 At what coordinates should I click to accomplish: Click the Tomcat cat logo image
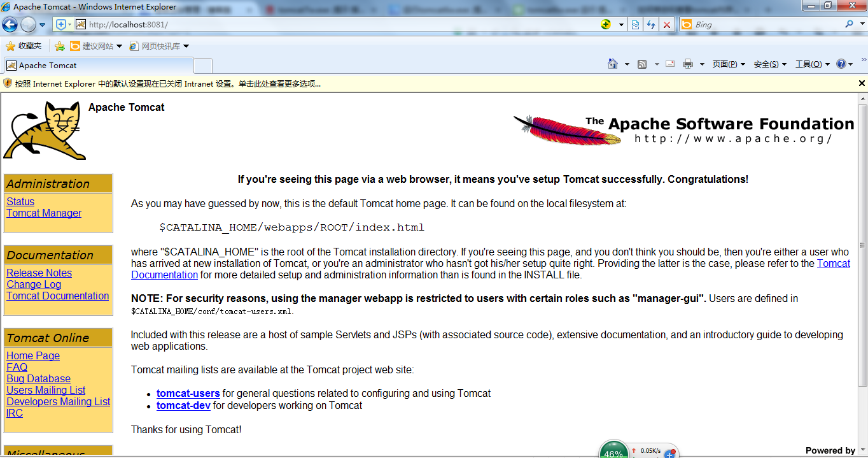click(45, 130)
